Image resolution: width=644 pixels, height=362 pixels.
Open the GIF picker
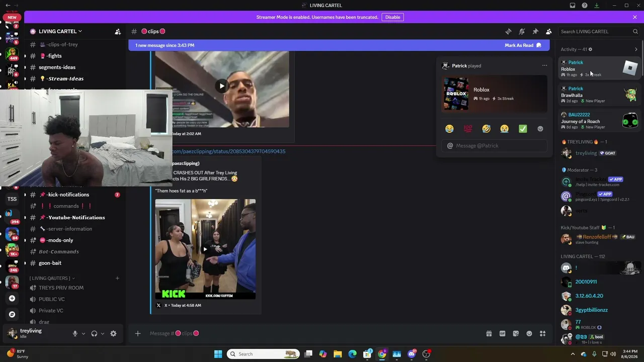click(502, 333)
